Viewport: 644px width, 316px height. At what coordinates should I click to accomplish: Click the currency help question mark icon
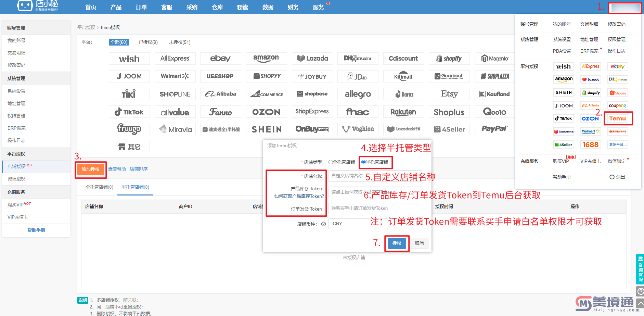click(323, 224)
